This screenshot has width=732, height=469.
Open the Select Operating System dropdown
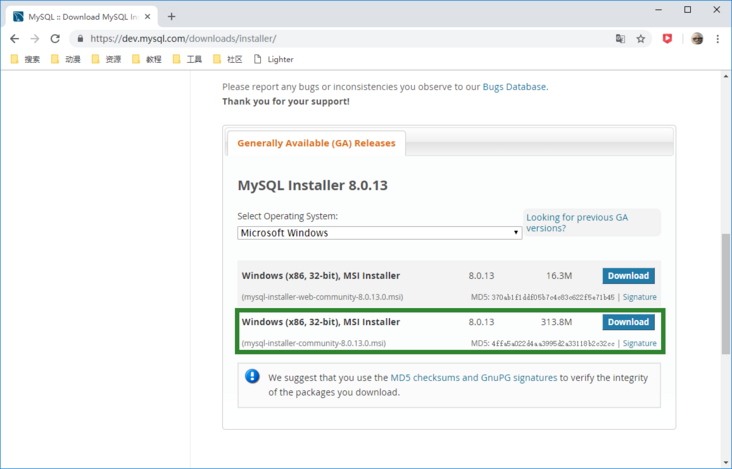(x=379, y=233)
